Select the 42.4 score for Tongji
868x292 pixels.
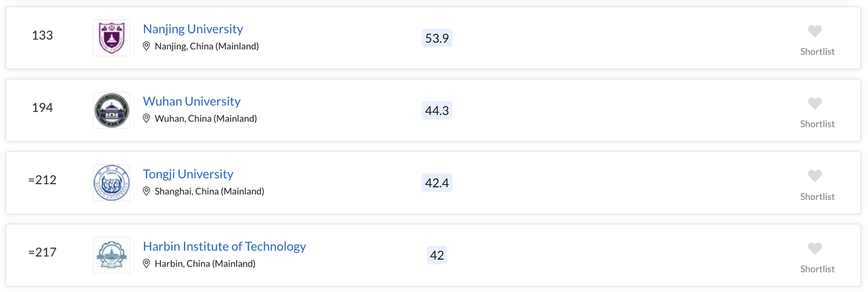pyautogui.click(x=437, y=182)
